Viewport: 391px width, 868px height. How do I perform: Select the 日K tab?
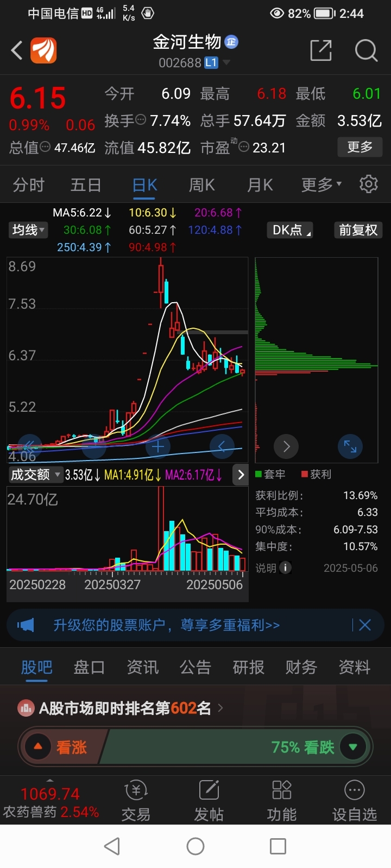pyautogui.click(x=144, y=185)
